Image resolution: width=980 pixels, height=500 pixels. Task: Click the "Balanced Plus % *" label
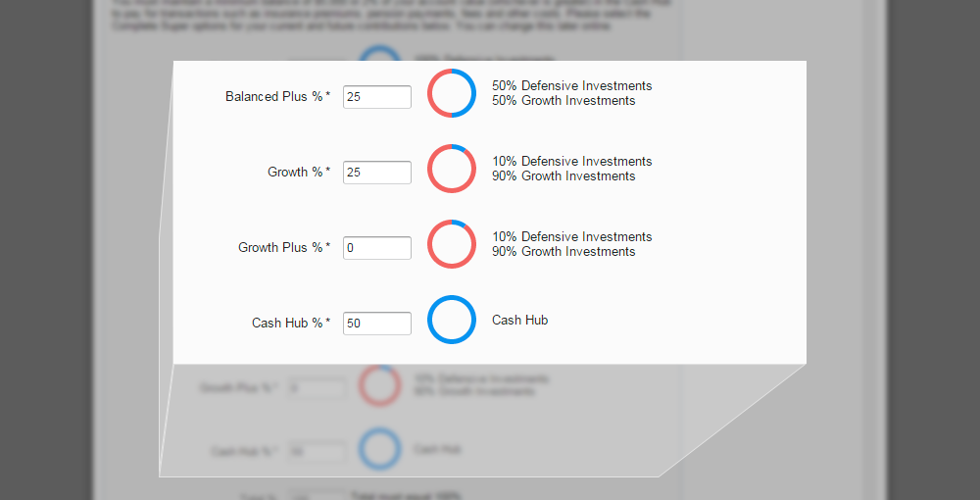coord(277,97)
